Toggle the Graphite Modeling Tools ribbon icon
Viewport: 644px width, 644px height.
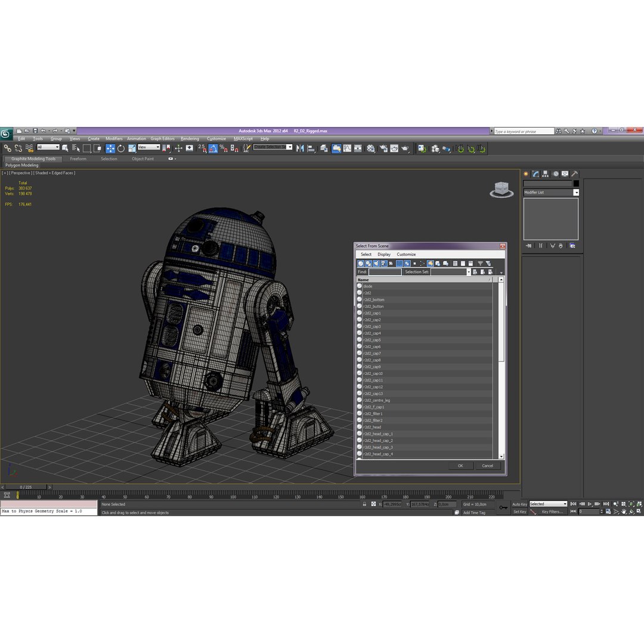point(336,148)
